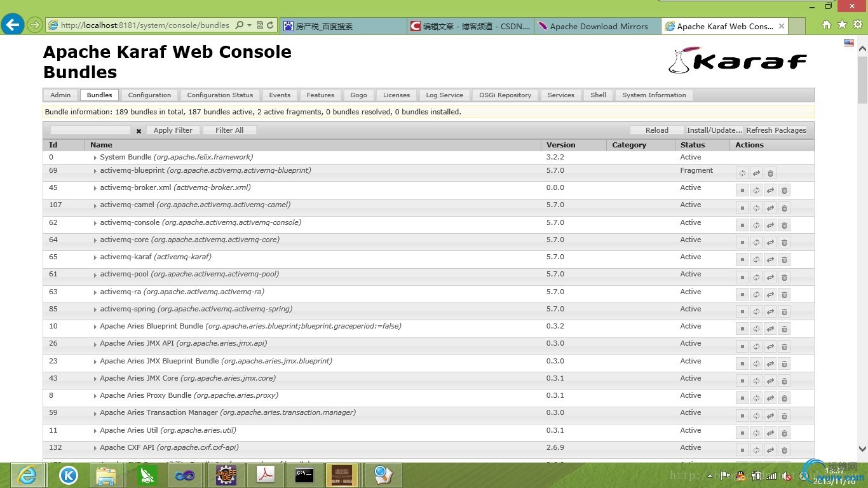Open the command prompt taskbar icon
The image size is (868, 488).
(304, 475)
